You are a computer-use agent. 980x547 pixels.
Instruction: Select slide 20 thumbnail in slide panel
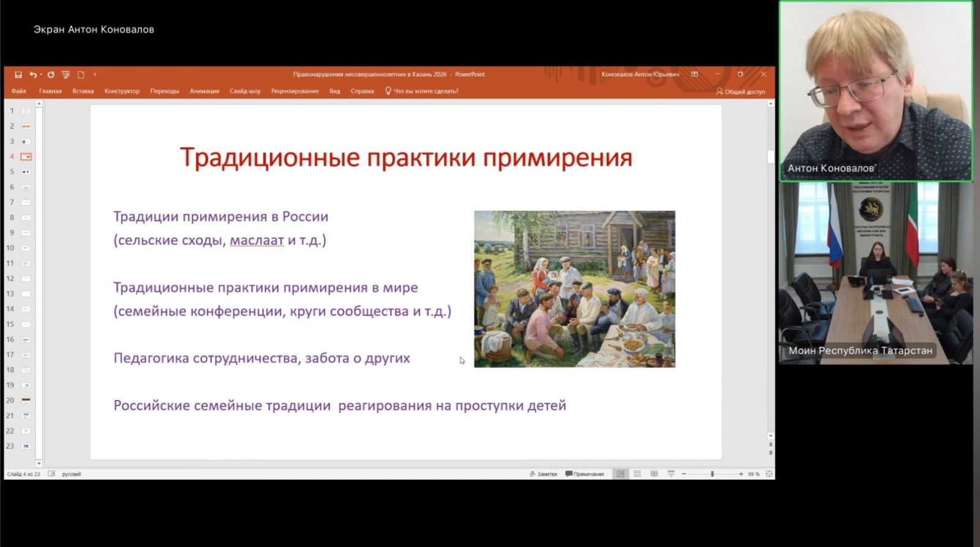[26, 400]
